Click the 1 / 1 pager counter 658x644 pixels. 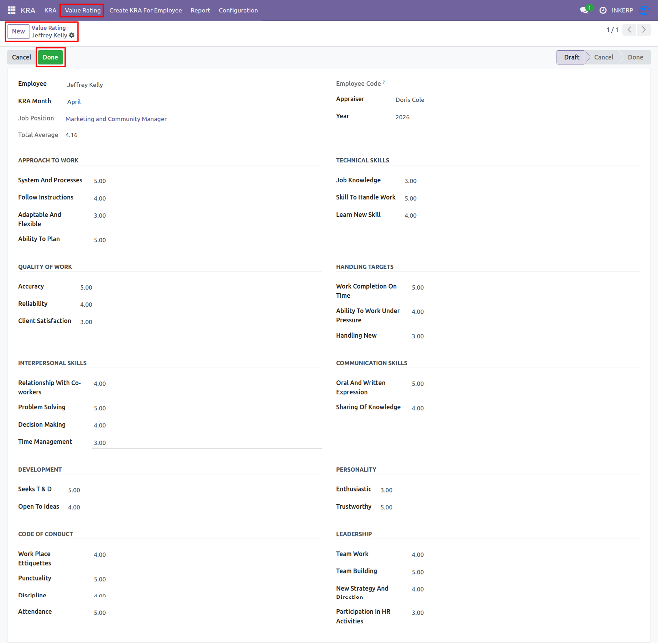click(612, 30)
